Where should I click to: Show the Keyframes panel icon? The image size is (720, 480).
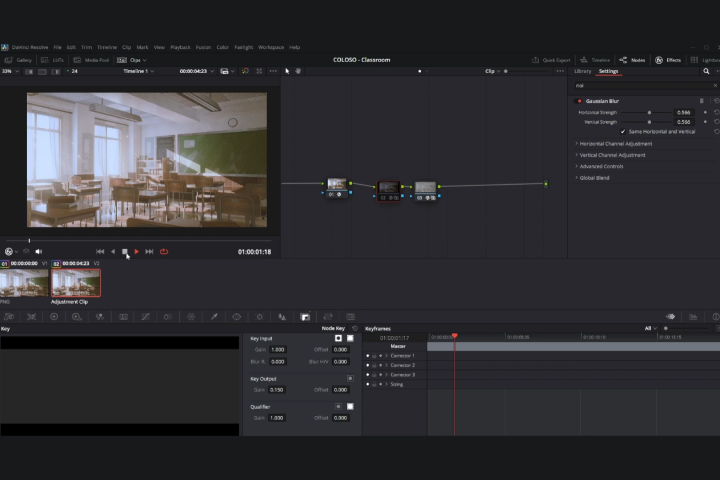tap(670, 316)
